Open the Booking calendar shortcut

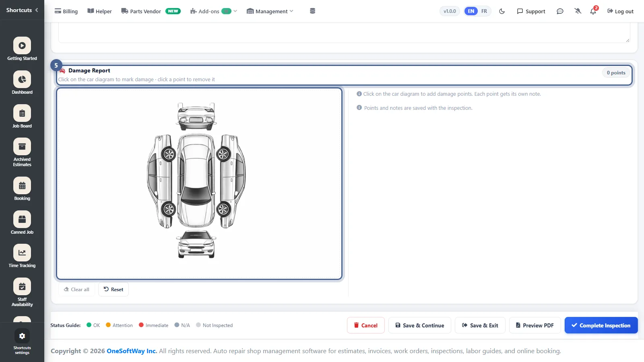[22, 189]
